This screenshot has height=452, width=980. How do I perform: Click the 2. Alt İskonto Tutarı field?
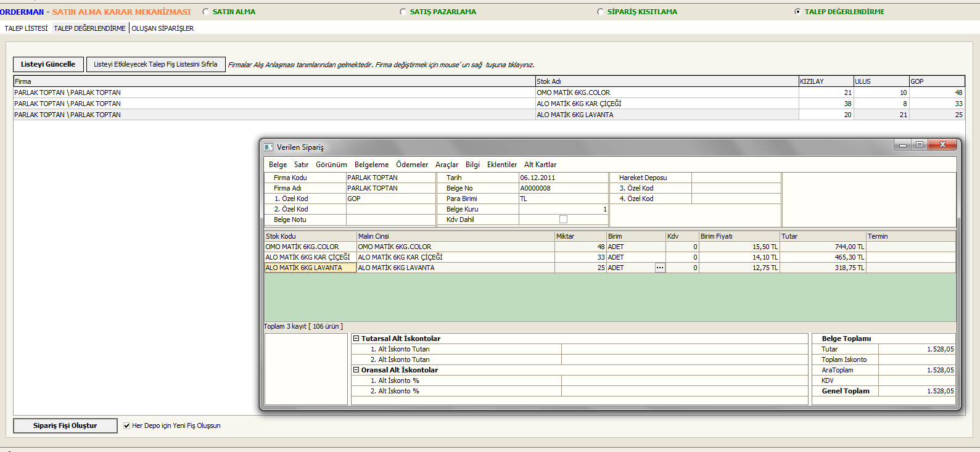684,360
